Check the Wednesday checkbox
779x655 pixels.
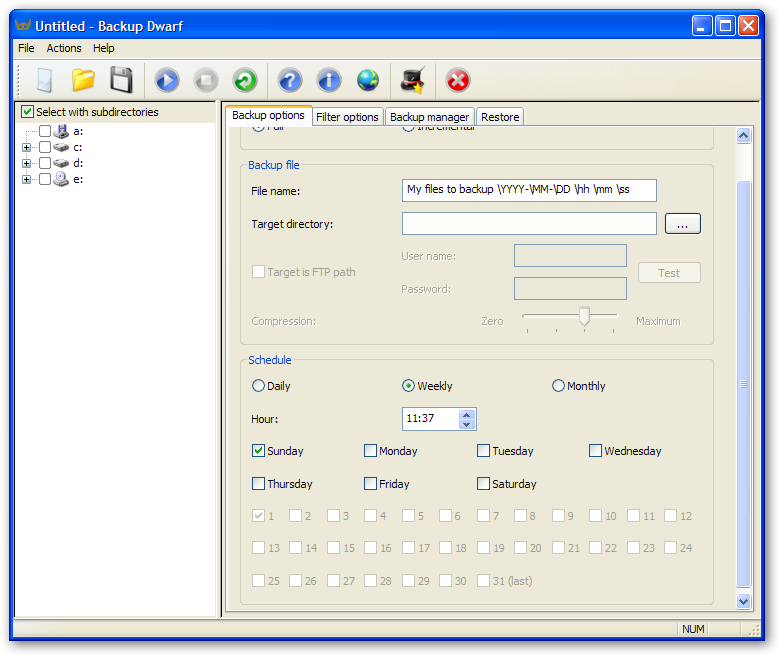(x=595, y=451)
